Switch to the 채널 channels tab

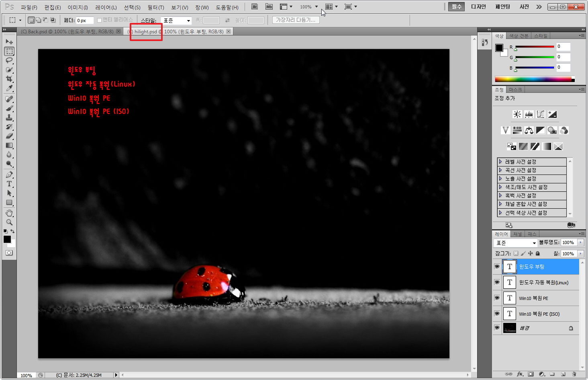point(518,234)
